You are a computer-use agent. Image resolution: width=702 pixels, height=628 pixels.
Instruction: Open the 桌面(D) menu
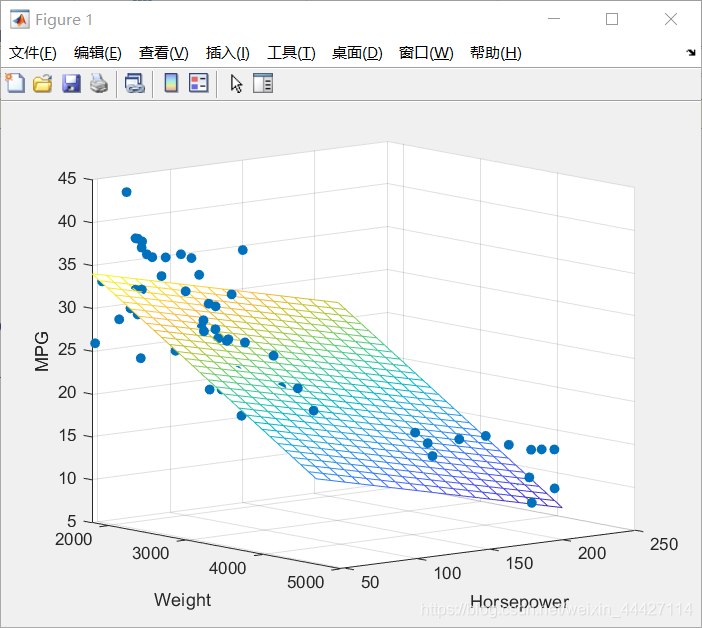[x=357, y=53]
